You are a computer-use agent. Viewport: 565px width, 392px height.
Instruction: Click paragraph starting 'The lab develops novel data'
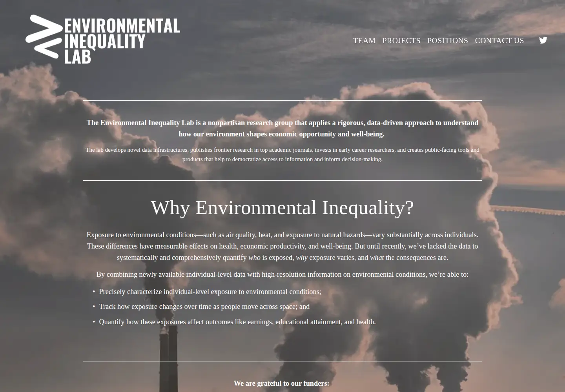(282, 154)
